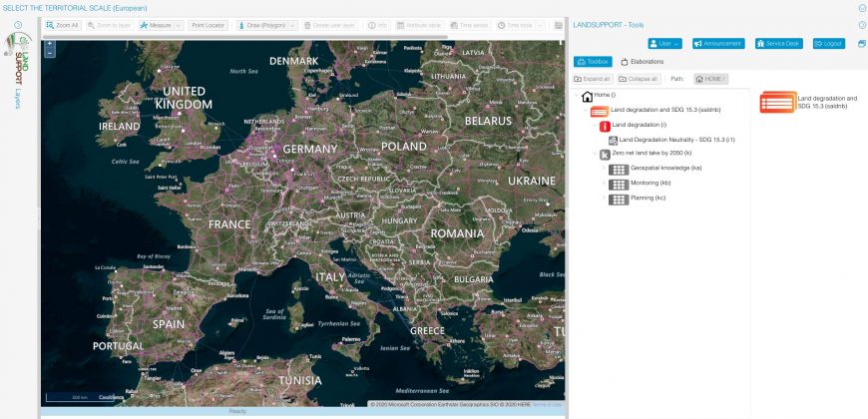Click the Logout button
868x419 pixels.
click(x=828, y=44)
